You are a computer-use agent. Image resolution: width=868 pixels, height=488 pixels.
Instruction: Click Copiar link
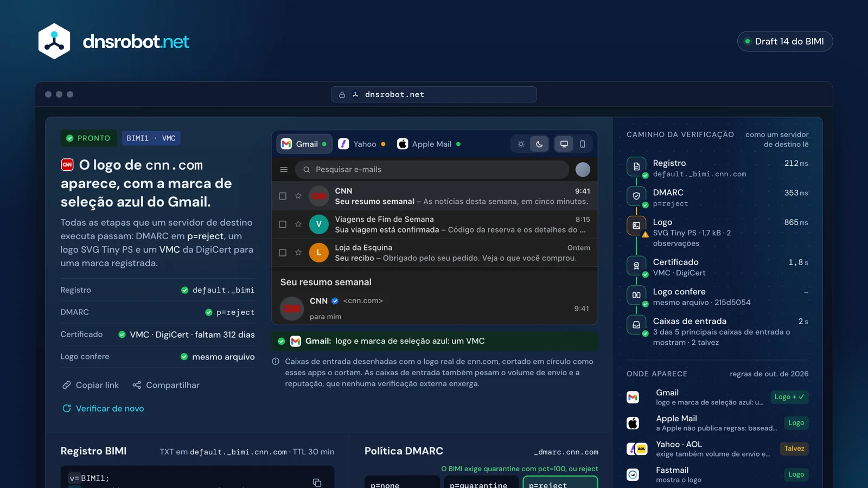pyautogui.click(x=91, y=385)
